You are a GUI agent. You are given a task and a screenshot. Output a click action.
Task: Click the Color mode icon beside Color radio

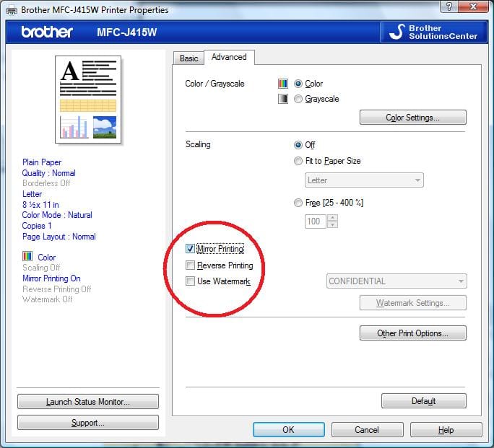tap(283, 84)
